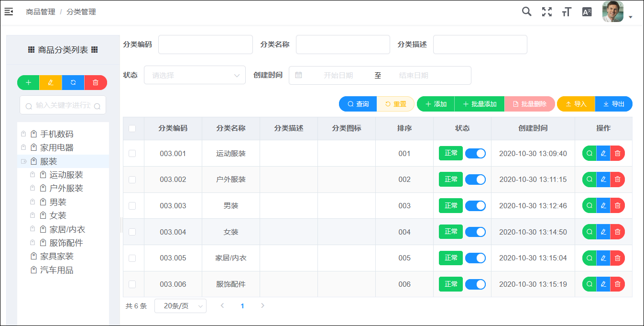644x326 pixels.
Task: Click the 导出 export button
Action: coord(613,104)
